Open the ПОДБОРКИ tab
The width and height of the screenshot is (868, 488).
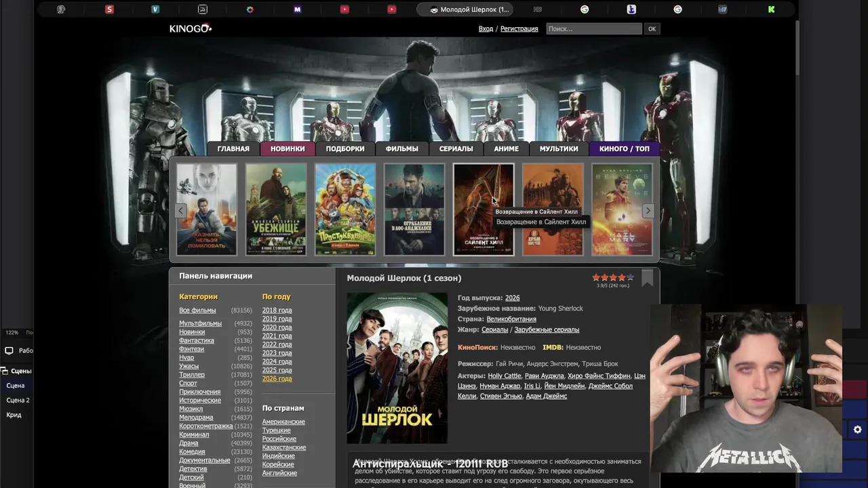coord(345,148)
